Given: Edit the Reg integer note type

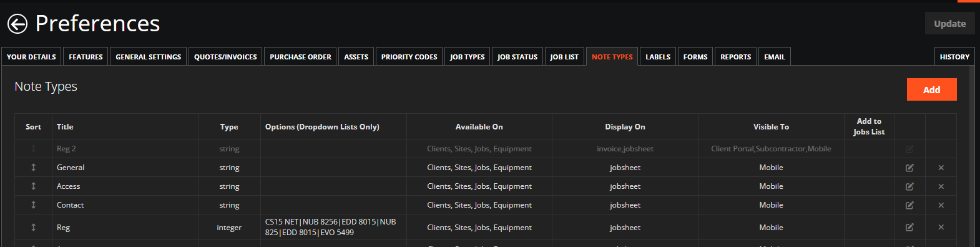Looking at the screenshot, I should pos(909,228).
